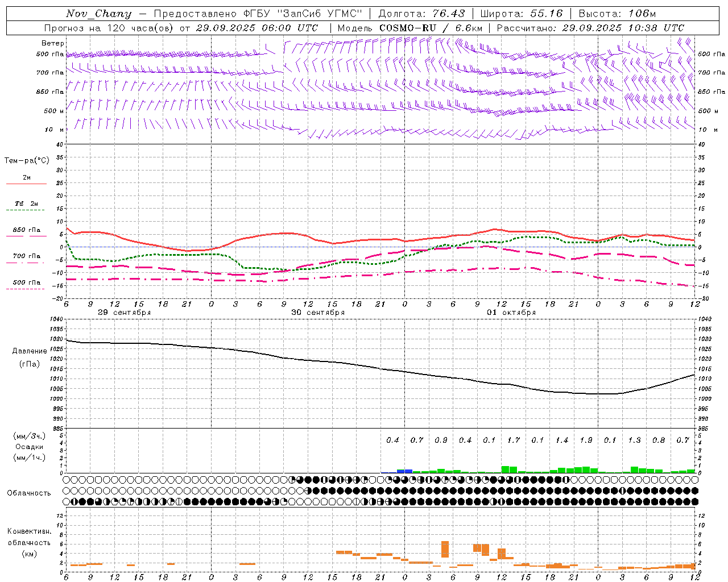Click the Давление pressure panel title
728x582 pixels.
[30, 351]
